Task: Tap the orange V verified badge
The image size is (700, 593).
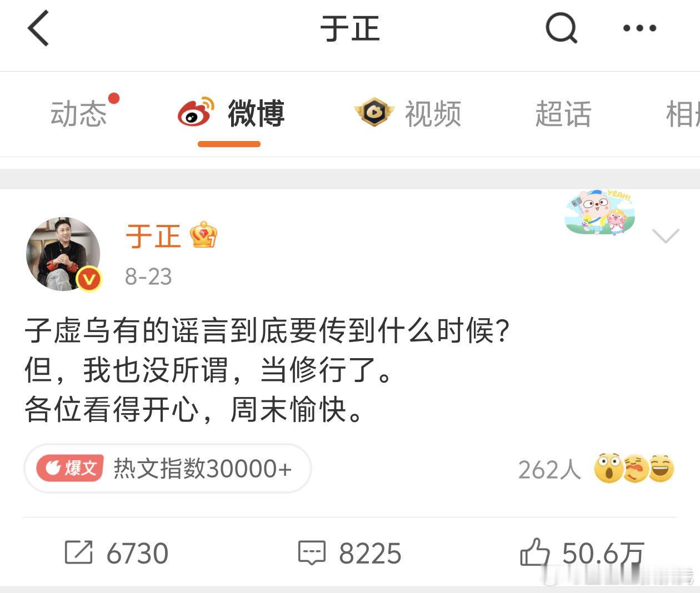Action: (89, 279)
